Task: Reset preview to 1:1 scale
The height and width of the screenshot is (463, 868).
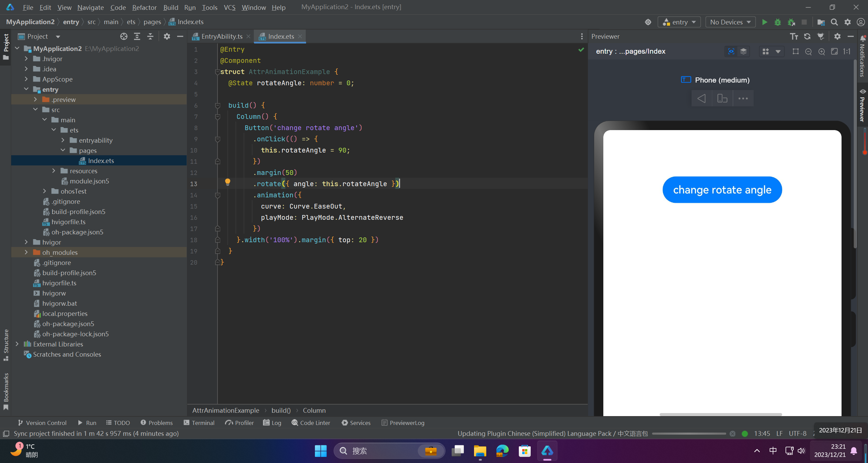Action: click(x=847, y=51)
